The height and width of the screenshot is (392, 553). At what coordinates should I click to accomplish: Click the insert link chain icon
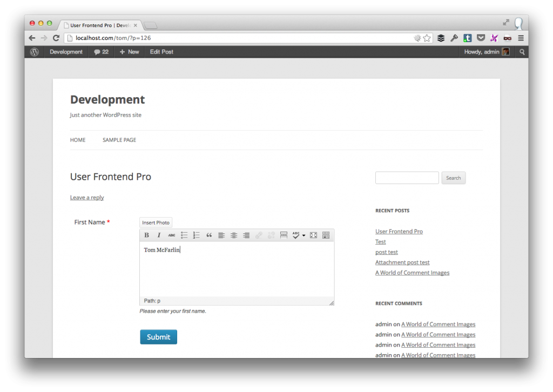pos(259,235)
